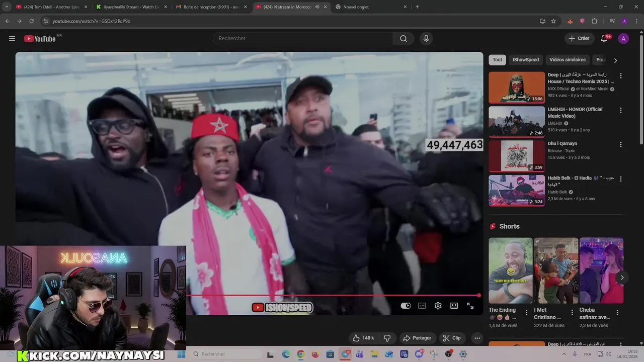Open the YouTube guide hamburger menu
This screenshot has width=644, height=362.
coord(12,39)
